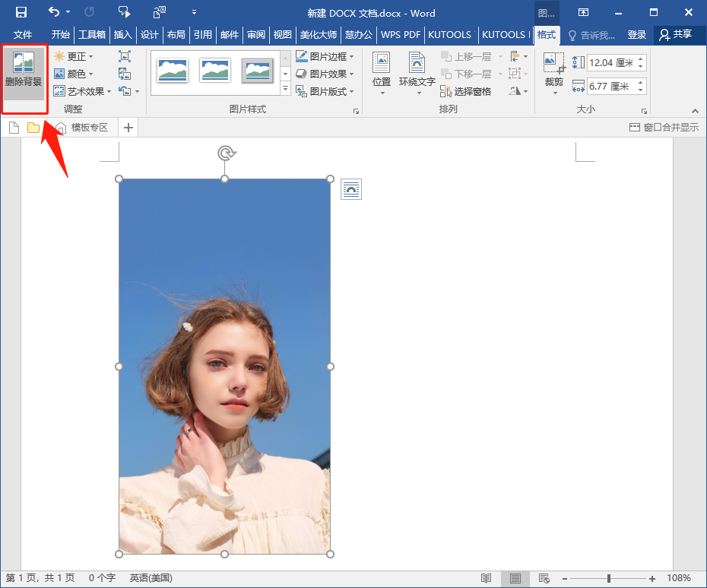Switch to Print Layout view icon
707x588 pixels.
pyautogui.click(x=515, y=578)
